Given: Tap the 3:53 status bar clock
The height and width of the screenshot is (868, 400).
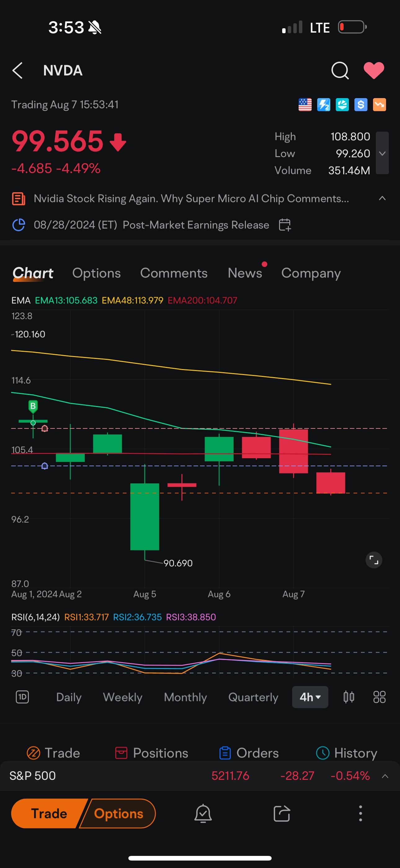Looking at the screenshot, I should (66, 27).
